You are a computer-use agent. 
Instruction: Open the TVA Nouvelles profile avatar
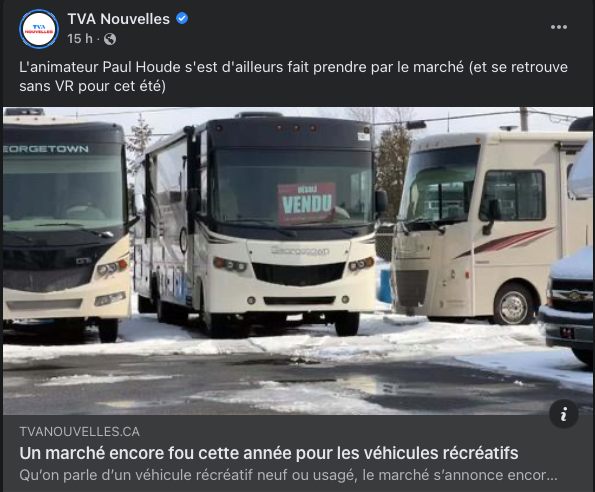39,29
